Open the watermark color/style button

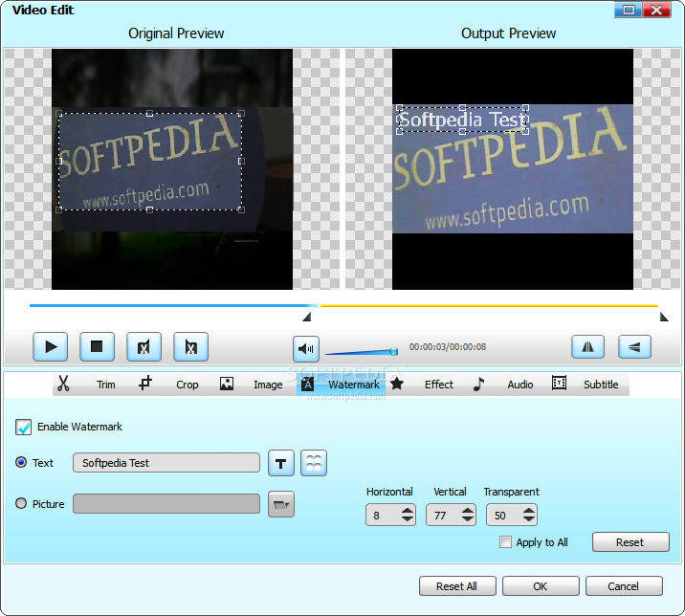[x=314, y=463]
